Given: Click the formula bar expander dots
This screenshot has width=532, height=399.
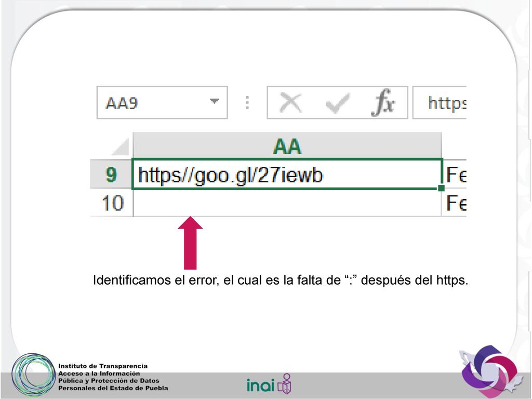Looking at the screenshot, I should tap(247, 102).
